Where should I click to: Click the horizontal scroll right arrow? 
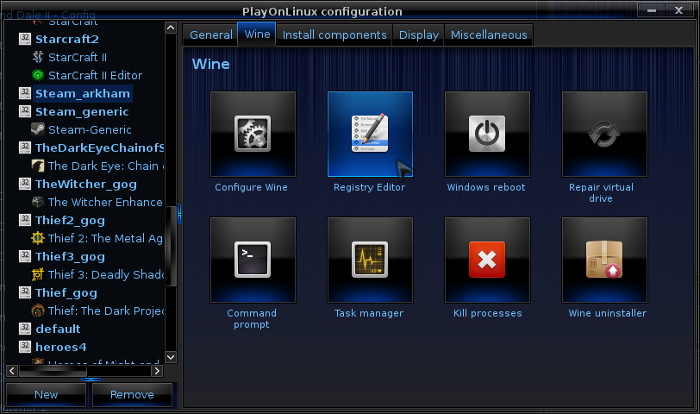tap(157, 371)
